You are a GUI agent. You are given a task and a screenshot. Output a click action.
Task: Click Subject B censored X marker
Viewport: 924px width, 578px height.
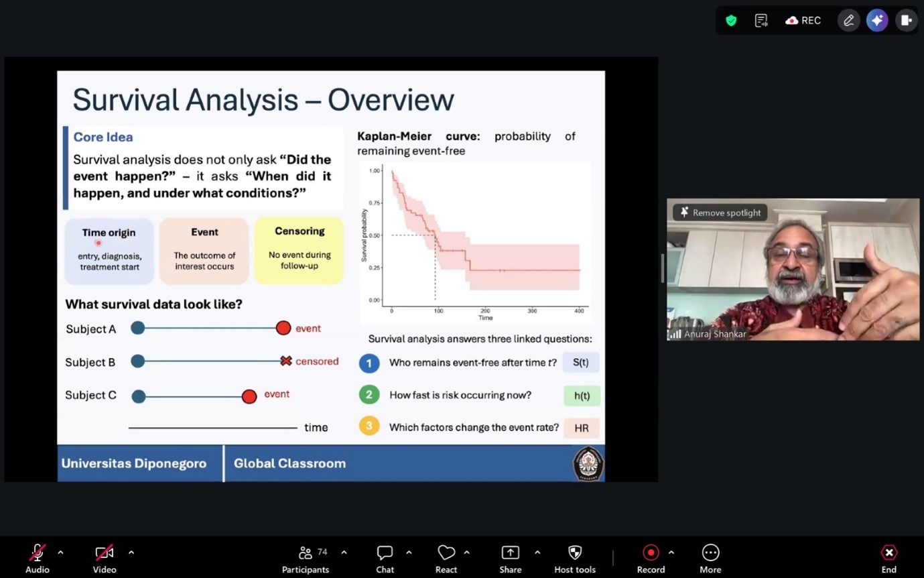[x=286, y=361]
